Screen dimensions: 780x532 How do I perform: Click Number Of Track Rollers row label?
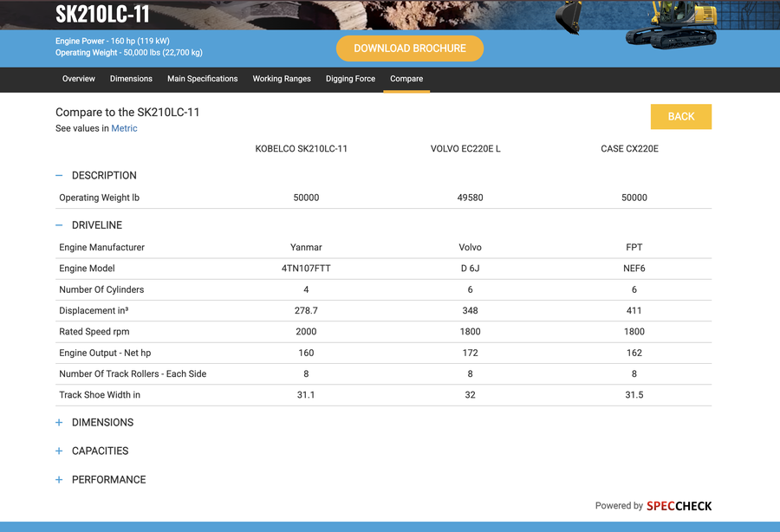tap(133, 374)
